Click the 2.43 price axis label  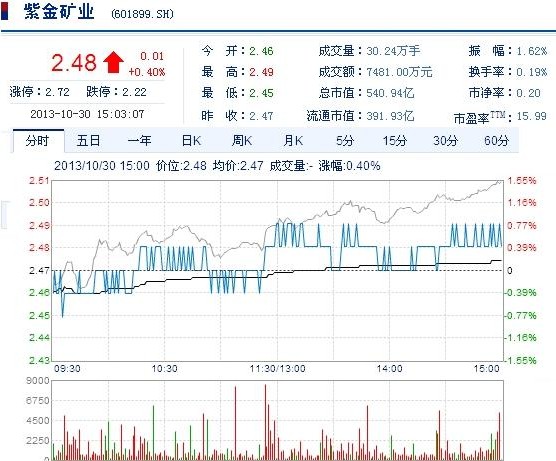pos(39,360)
